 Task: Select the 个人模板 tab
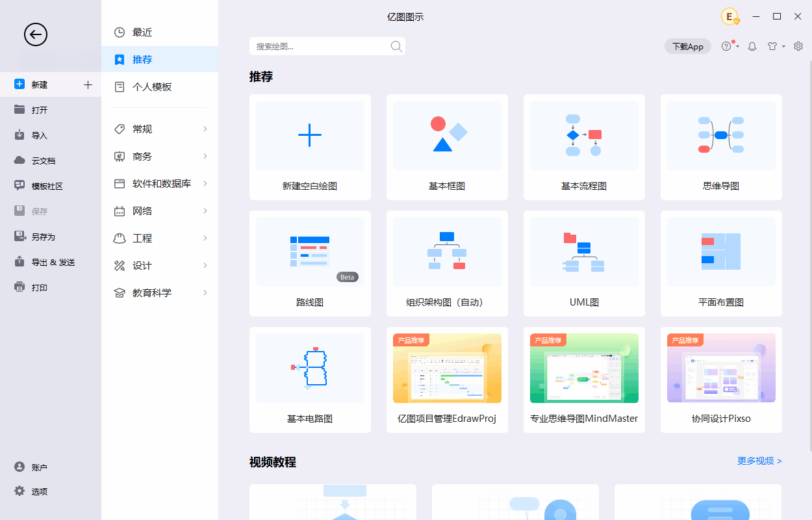[x=151, y=86]
